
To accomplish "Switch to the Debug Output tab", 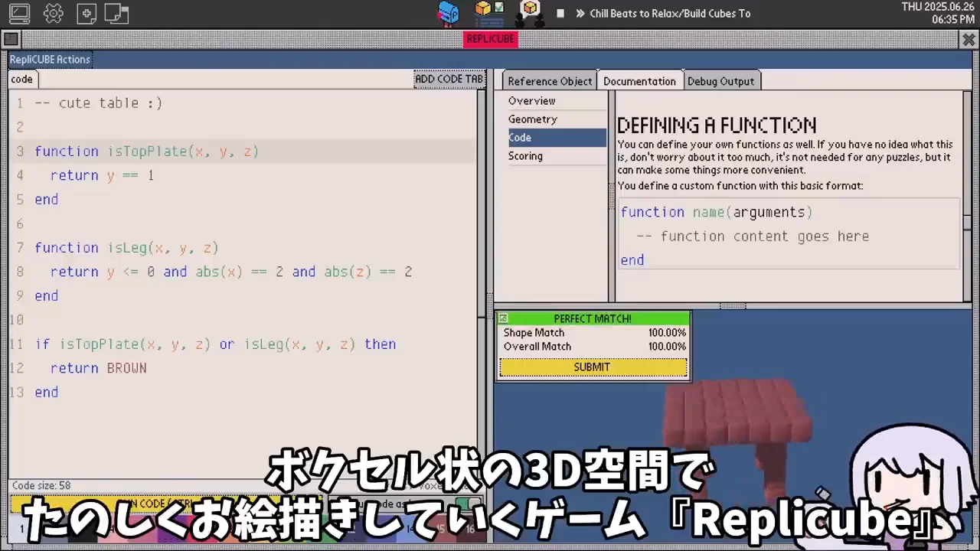I will [x=720, y=81].
